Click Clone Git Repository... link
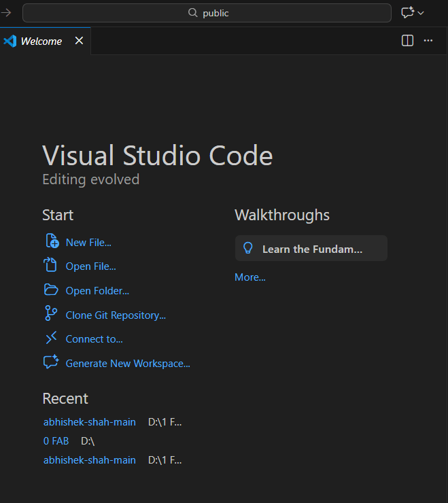Image resolution: width=448 pixels, height=503 pixels. [x=116, y=315]
